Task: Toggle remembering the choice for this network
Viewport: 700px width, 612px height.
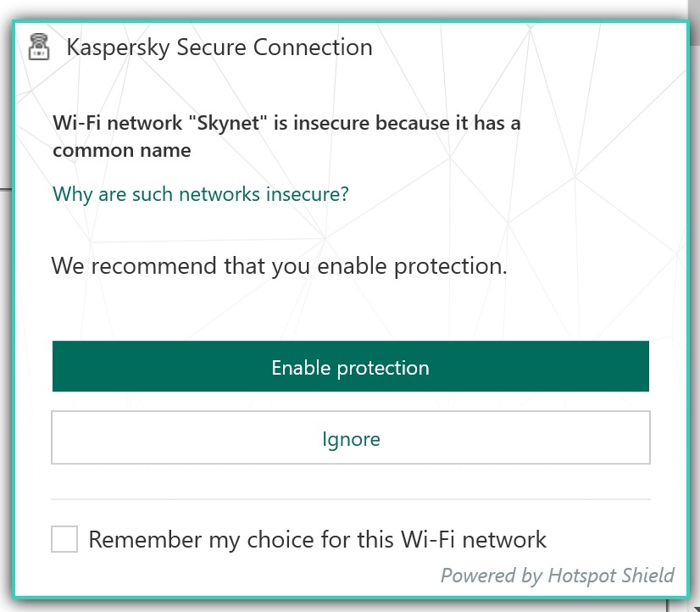Action: click(64, 539)
